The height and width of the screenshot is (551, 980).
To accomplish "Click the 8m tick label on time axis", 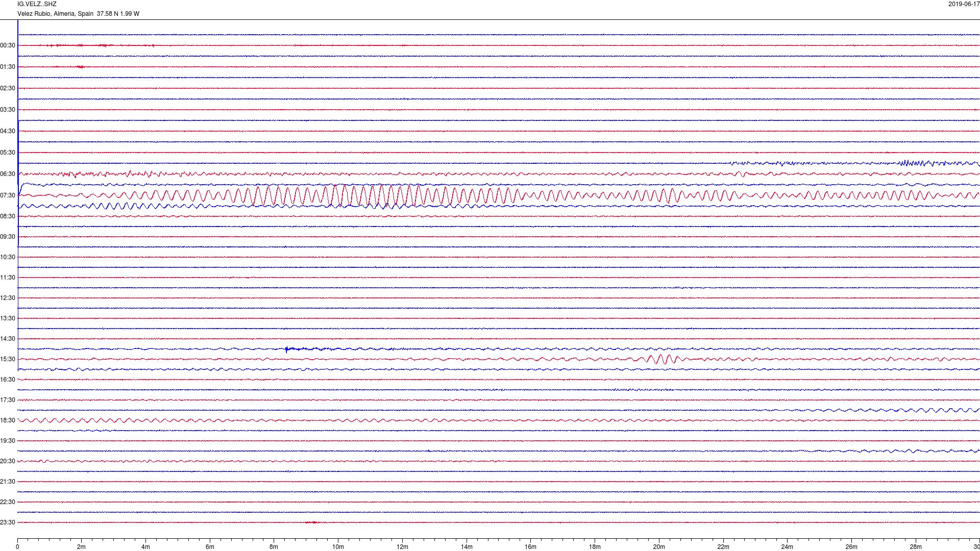I will point(274,547).
